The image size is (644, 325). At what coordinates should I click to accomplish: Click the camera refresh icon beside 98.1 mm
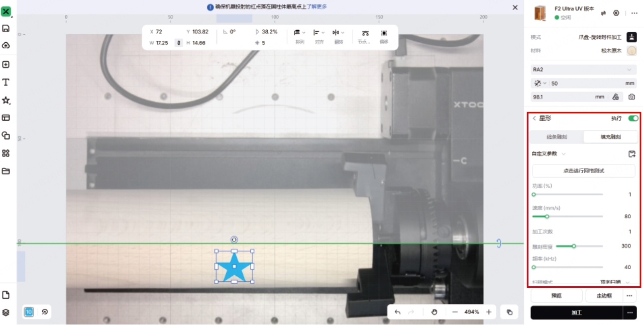point(631,97)
